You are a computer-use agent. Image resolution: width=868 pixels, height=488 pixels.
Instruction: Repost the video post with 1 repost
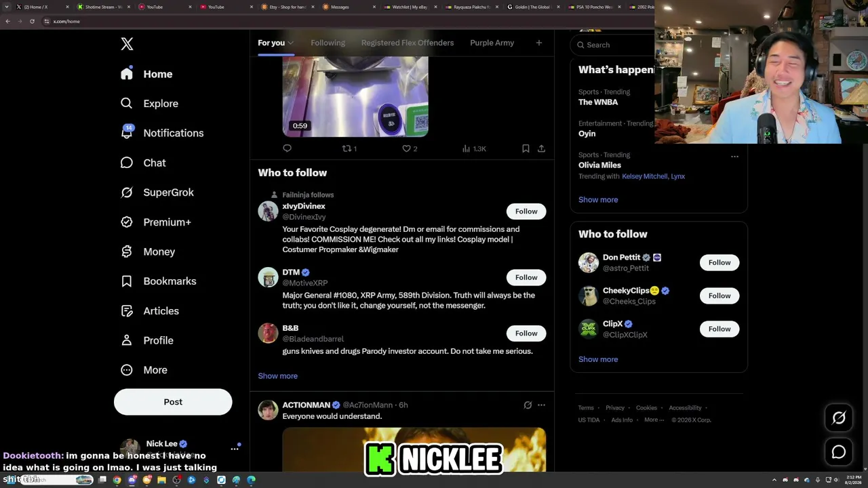(x=349, y=148)
